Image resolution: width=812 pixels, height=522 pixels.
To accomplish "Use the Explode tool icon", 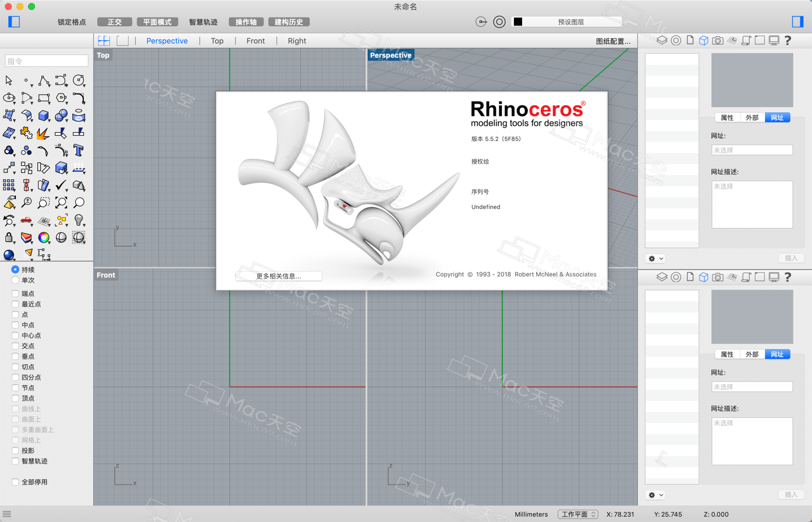I will (44, 133).
